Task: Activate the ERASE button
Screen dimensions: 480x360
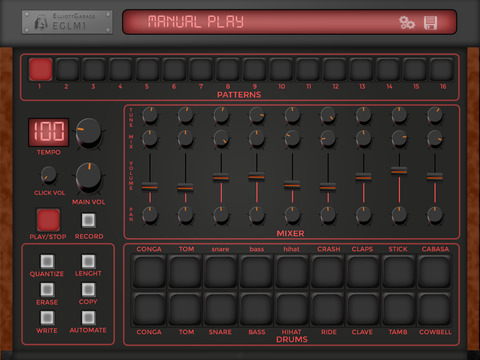Action: click(47, 290)
